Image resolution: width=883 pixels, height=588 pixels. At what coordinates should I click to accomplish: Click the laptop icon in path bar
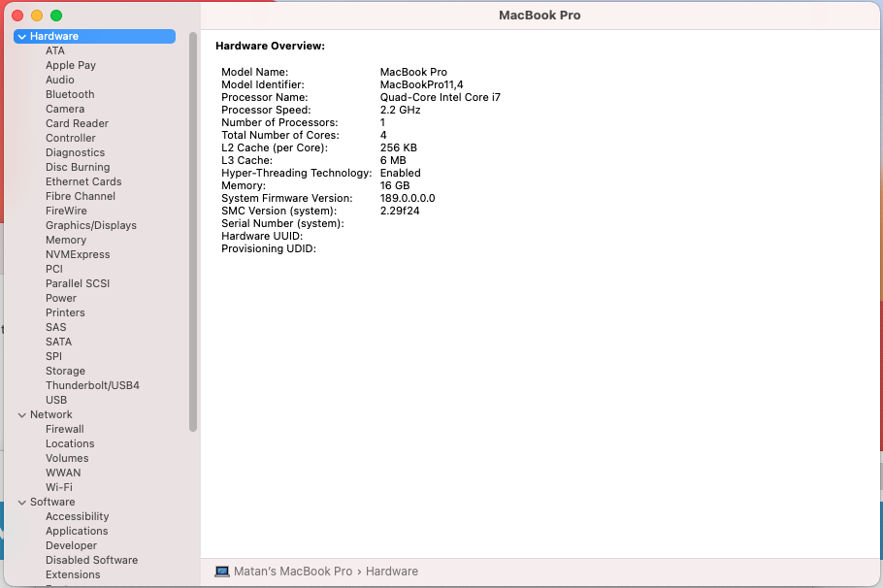click(222, 572)
